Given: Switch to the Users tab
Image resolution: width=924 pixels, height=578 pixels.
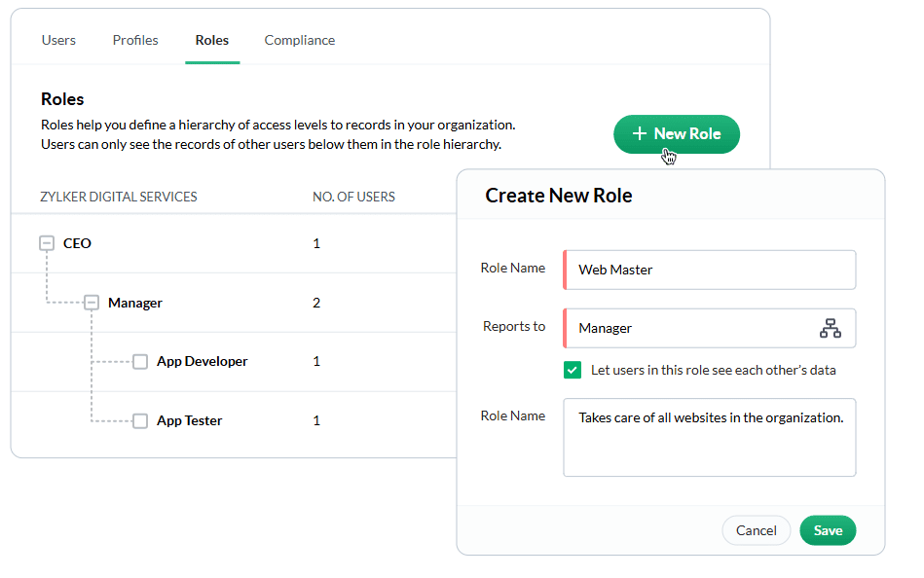Looking at the screenshot, I should tap(58, 40).
